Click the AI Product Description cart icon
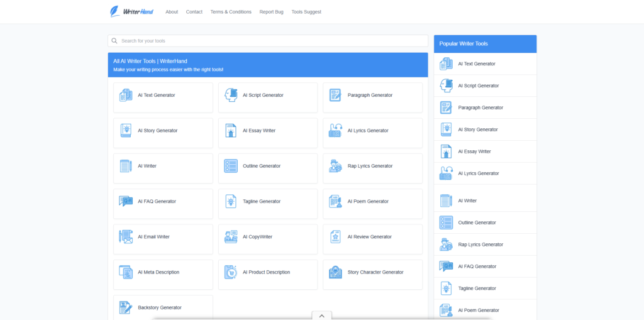 [x=231, y=272]
